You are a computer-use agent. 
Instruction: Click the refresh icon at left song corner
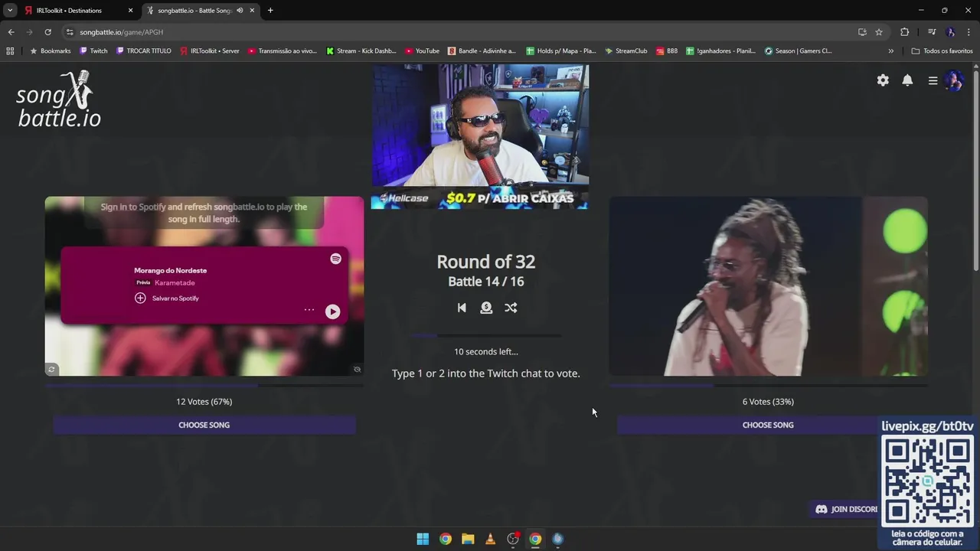tap(51, 370)
